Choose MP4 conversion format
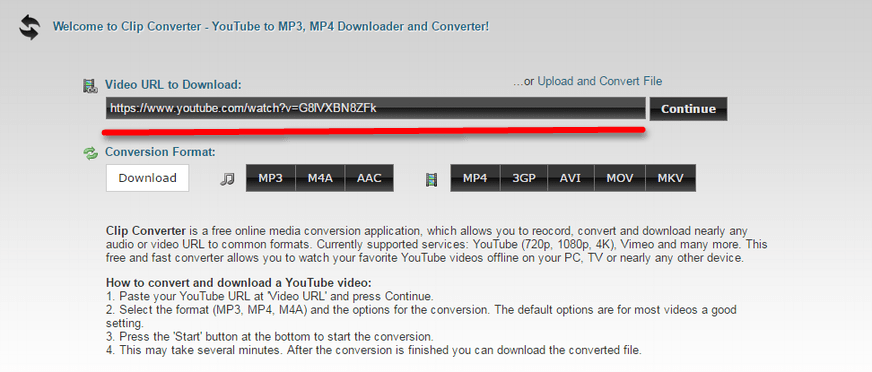This screenshot has height=372, width=872. pyautogui.click(x=475, y=178)
